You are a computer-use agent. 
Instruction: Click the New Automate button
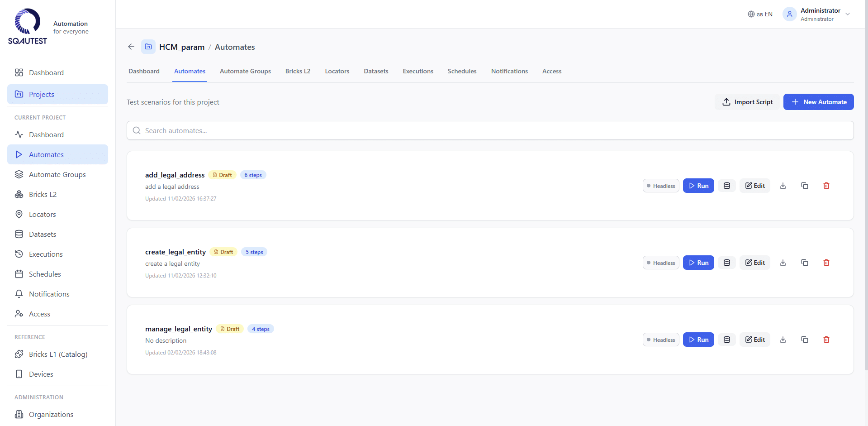818,102
